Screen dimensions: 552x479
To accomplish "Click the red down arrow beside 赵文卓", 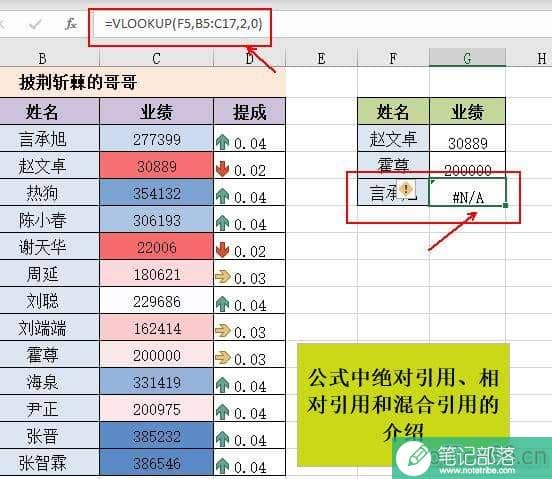I will pyautogui.click(x=222, y=169).
